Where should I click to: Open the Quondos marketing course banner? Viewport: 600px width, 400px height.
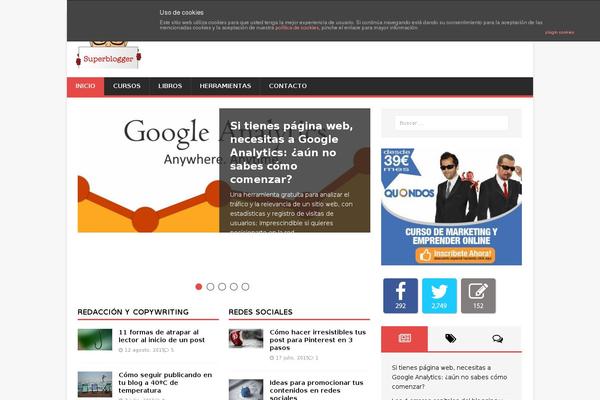[452, 207]
